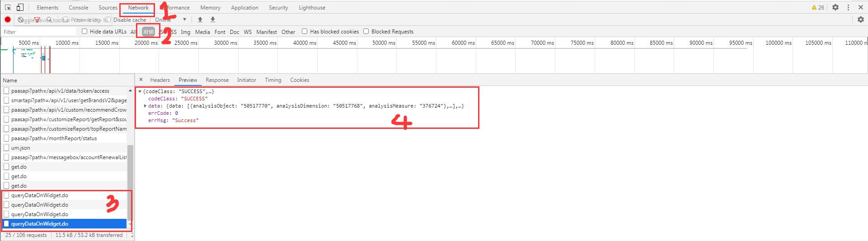Activate the inspect element picker icon
Viewport: 868px width, 241px height.
point(8,7)
